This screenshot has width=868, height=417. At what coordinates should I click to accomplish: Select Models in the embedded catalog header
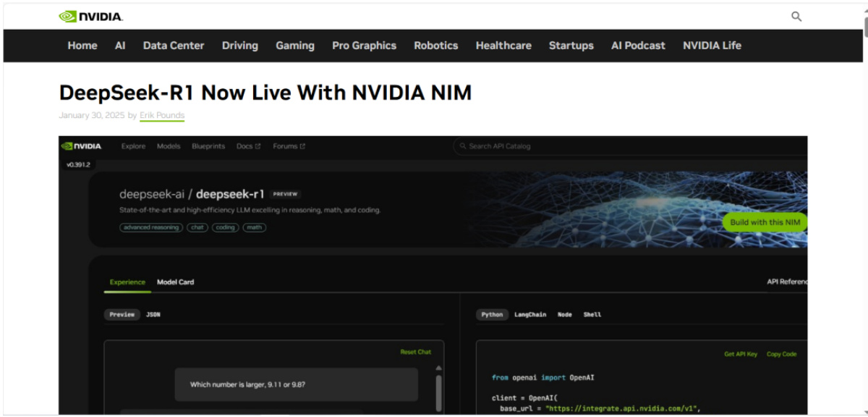coord(169,146)
